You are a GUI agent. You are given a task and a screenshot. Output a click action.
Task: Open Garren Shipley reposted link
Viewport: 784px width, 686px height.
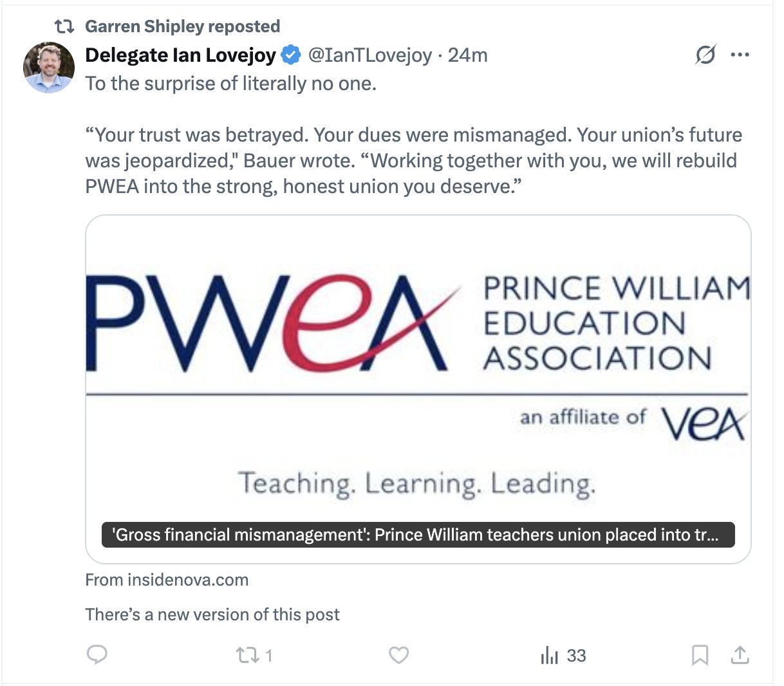[x=182, y=26]
